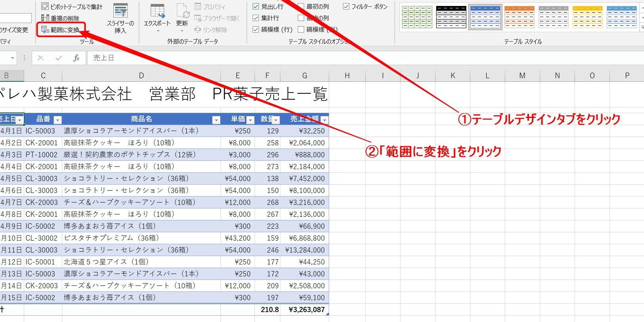Toggle the Header Row (見出し行) checkbox

256,6
